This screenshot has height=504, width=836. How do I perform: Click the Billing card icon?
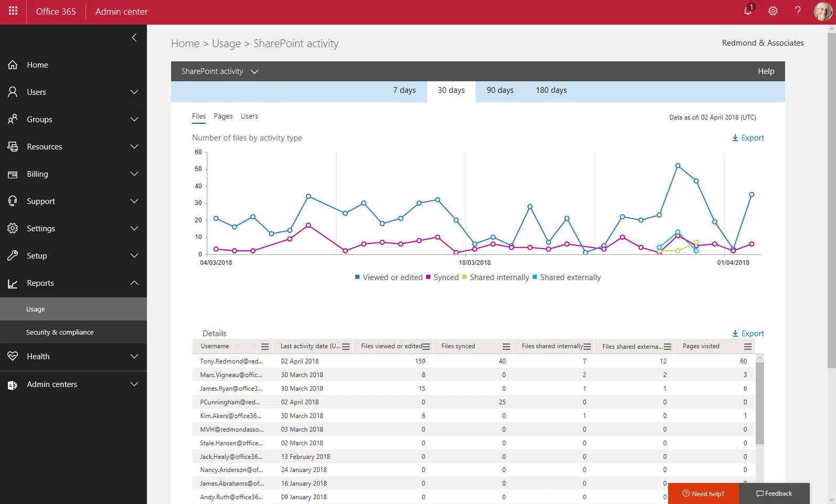click(13, 174)
